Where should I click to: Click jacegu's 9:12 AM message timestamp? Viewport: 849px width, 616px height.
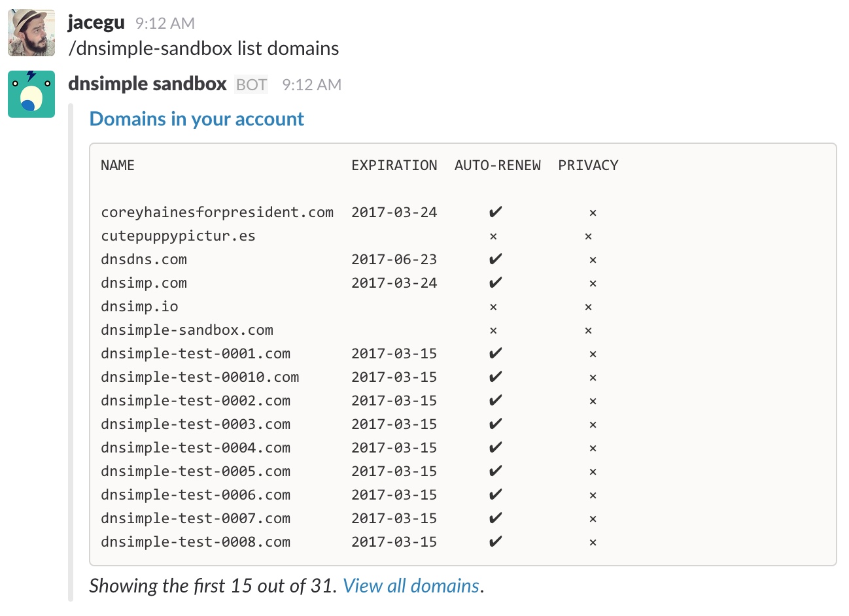click(165, 24)
